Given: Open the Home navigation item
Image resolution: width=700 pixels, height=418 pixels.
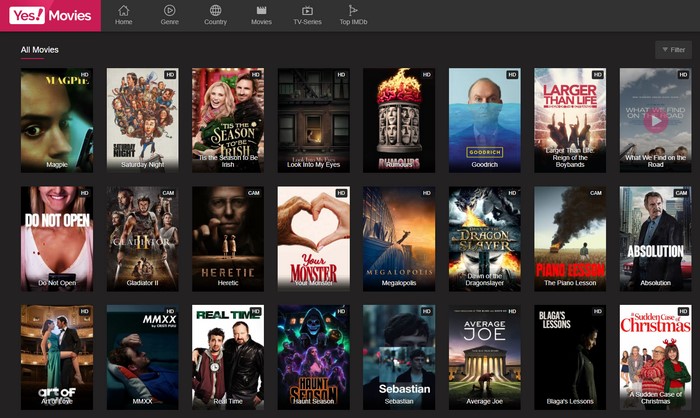Looking at the screenshot, I should 124,15.
